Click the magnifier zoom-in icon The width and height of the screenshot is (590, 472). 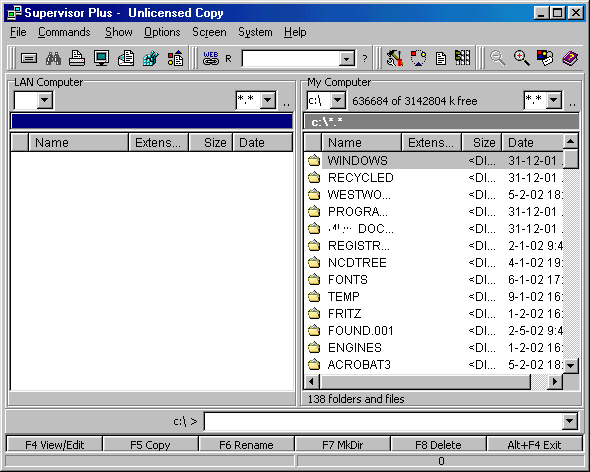522,58
